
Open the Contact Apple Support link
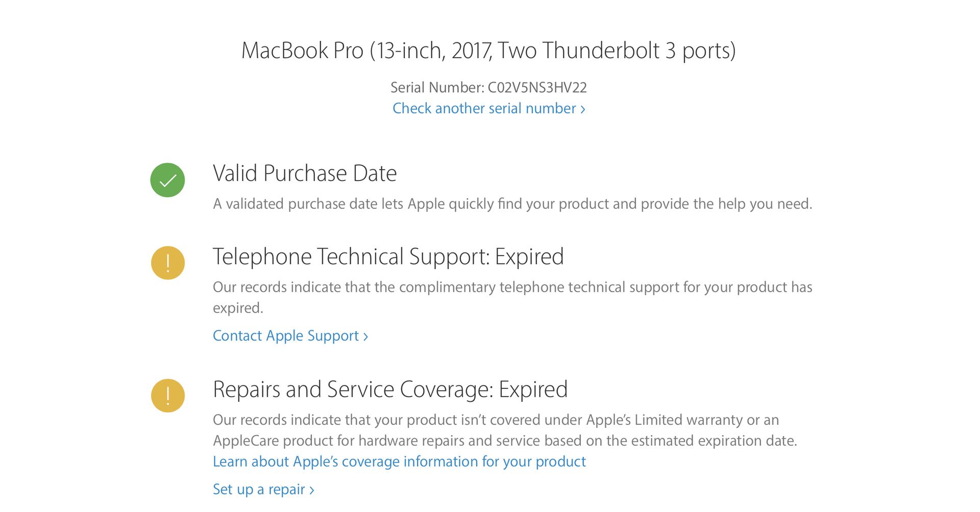(290, 336)
